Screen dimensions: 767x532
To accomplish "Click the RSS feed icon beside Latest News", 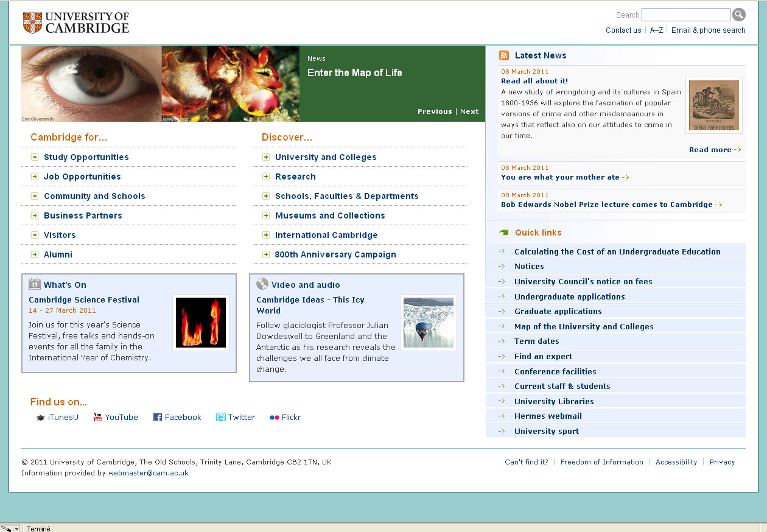I will [x=504, y=55].
